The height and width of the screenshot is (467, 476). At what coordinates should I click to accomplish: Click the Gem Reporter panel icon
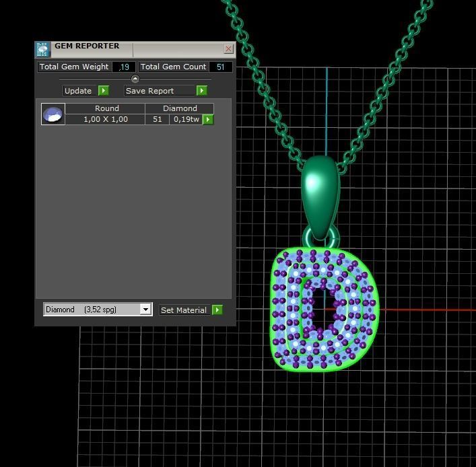click(x=42, y=50)
